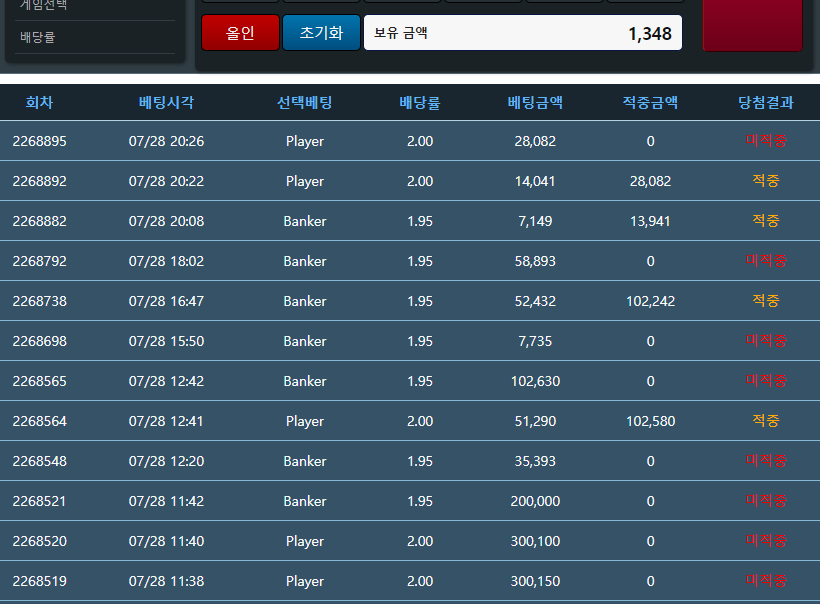
Task: Click the large dark red button
Action: click(x=753, y=25)
